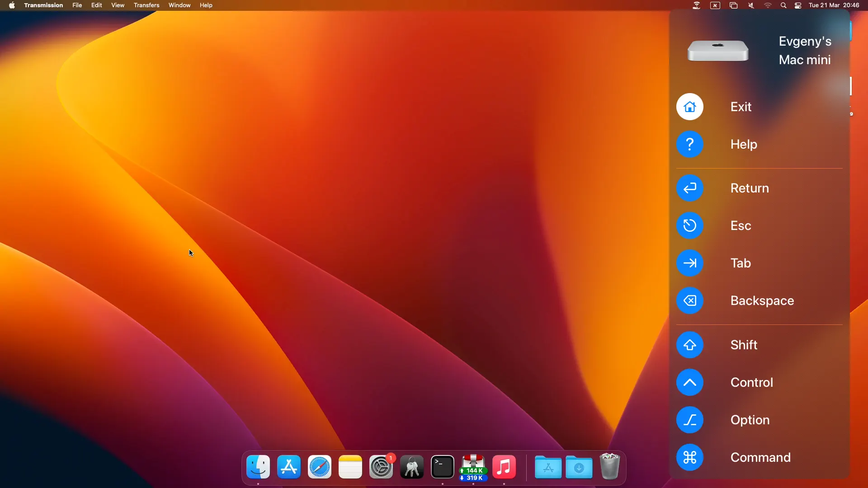Open Transmission in the Dock
This screenshot has width=868, height=488.
[473, 467]
